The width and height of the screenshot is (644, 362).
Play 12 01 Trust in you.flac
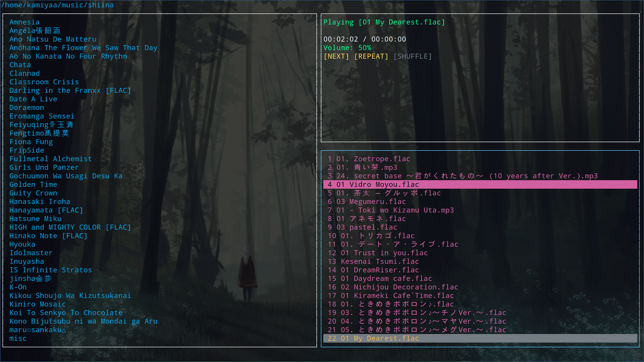pos(384,253)
